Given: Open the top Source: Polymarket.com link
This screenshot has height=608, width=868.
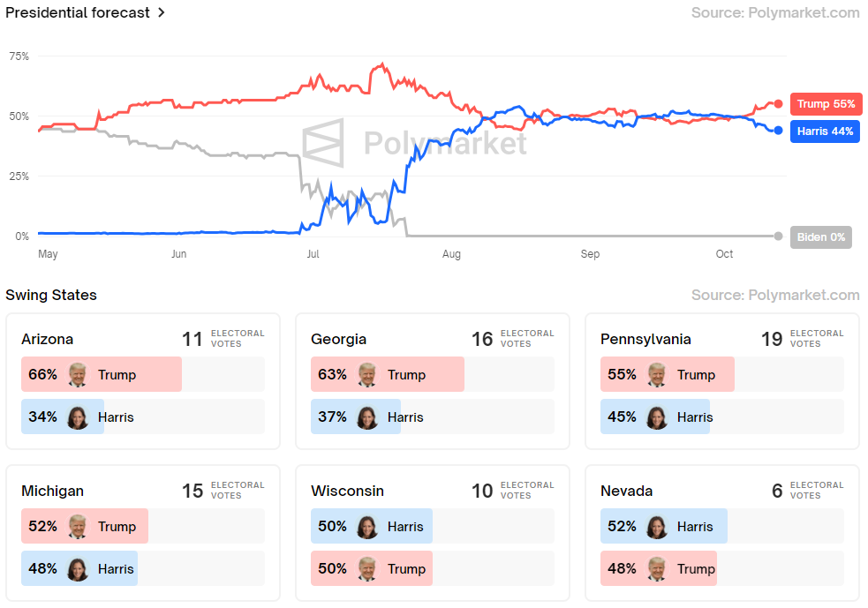Looking at the screenshot, I should [x=774, y=13].
